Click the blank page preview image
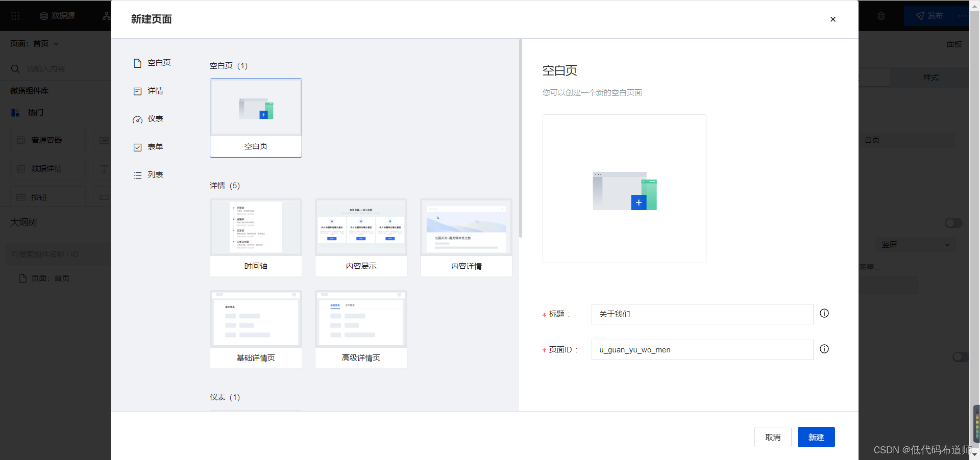Viewport: 980px width, 460px height. point(624,189)
